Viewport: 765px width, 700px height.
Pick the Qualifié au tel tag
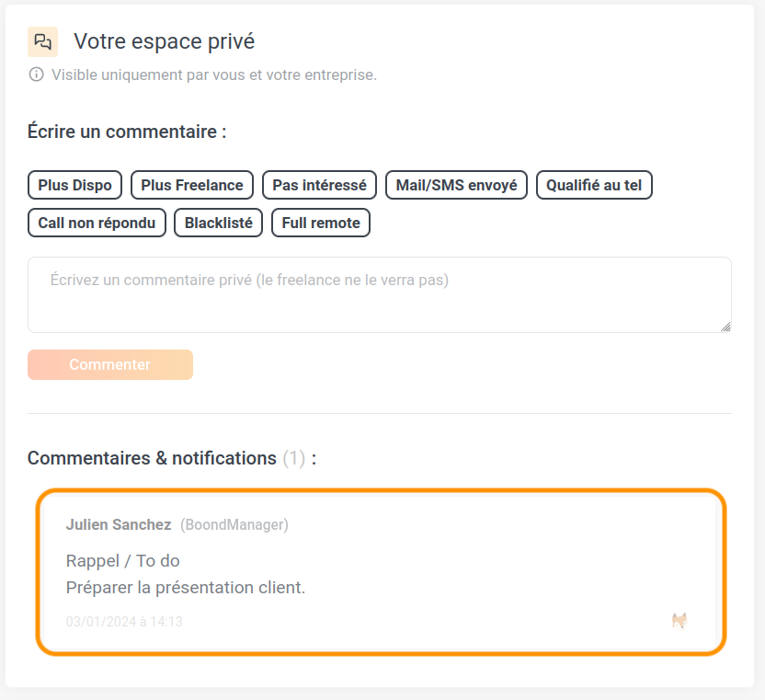click(x=594, y=185)
